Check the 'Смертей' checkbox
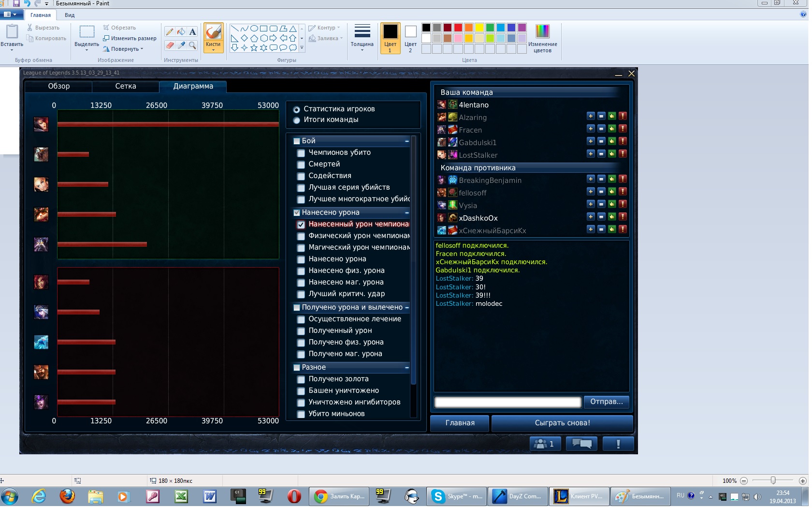 [x=301, y=164]
